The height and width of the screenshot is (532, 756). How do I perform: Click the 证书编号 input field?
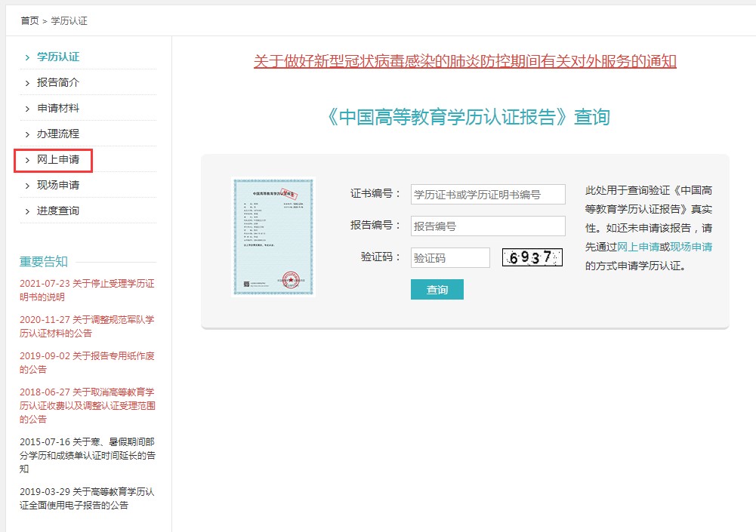pyautogui.click(x=487, y=194)
